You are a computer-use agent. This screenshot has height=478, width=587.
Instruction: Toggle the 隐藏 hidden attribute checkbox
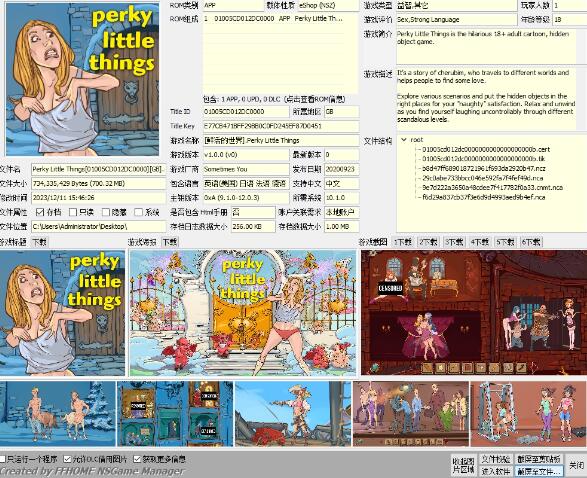pos(106,212)
